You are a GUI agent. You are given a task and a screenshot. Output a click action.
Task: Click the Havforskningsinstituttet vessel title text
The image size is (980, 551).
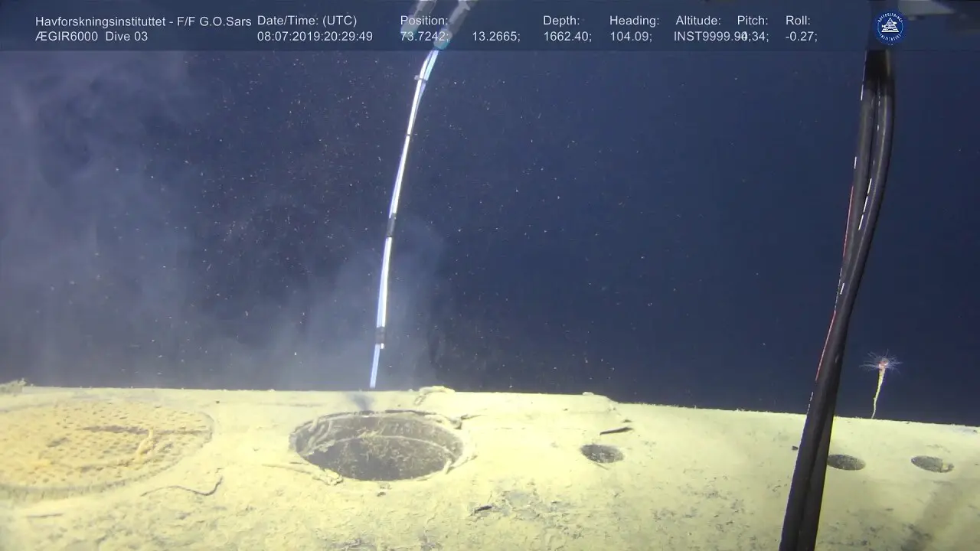point(142,21)
